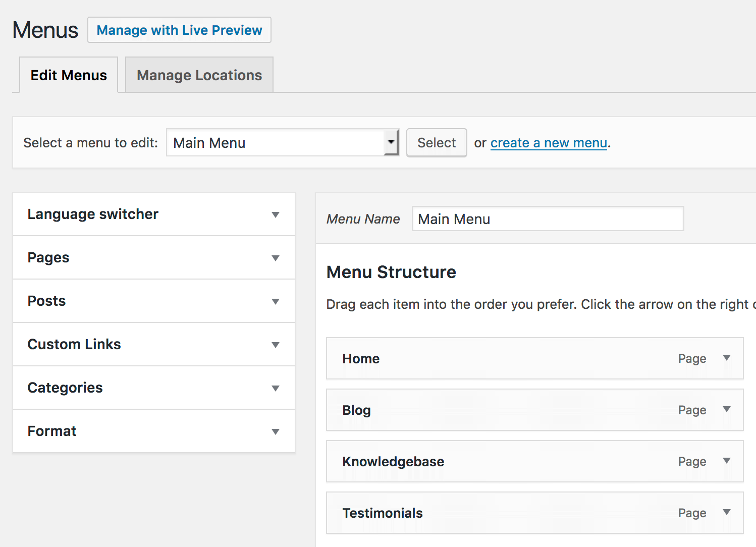Switch to the Manage Locations tab
Viewport: 756px width, 547px height.
pyautogui.click(x=199, y=75)
